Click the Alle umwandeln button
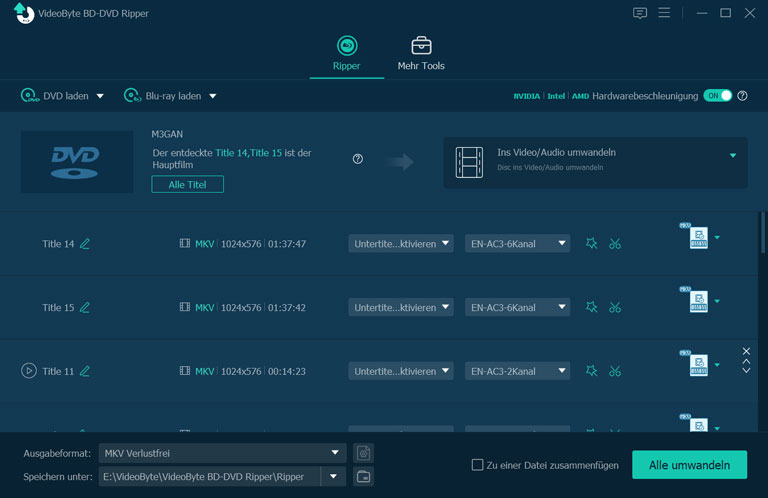 [x=689, y=465]
